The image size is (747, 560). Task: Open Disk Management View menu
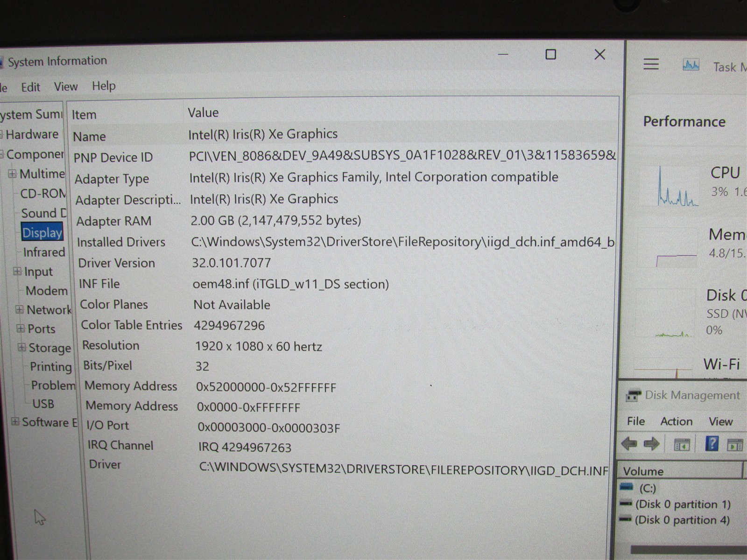pyautogui.click(x=721, y=421)
